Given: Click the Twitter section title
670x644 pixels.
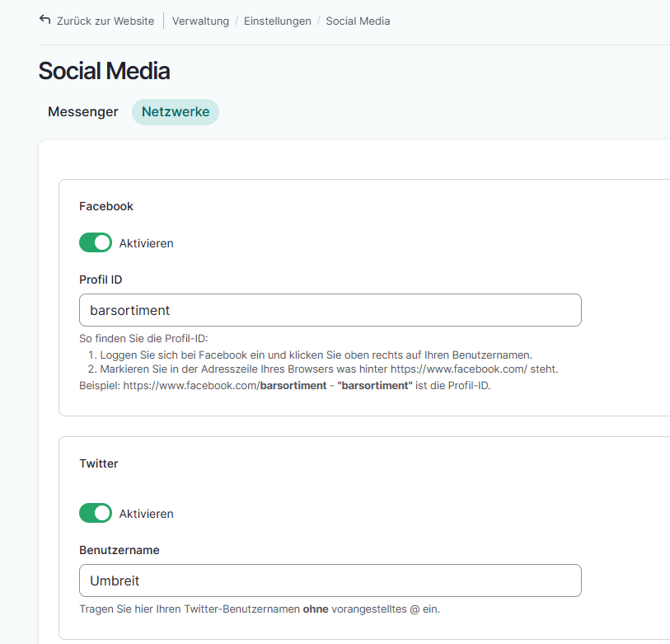Looking at the screenshot, I should [99, 463].
